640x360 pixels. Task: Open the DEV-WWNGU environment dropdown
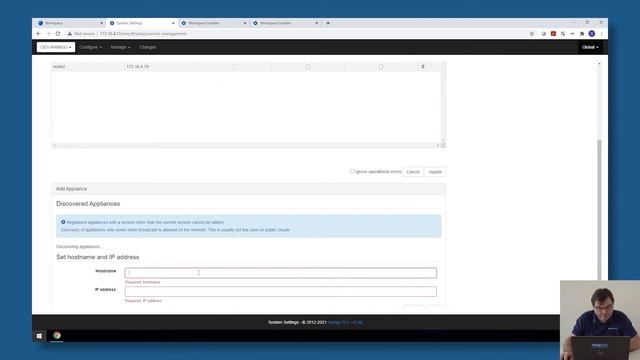click(x=56, y=47)
